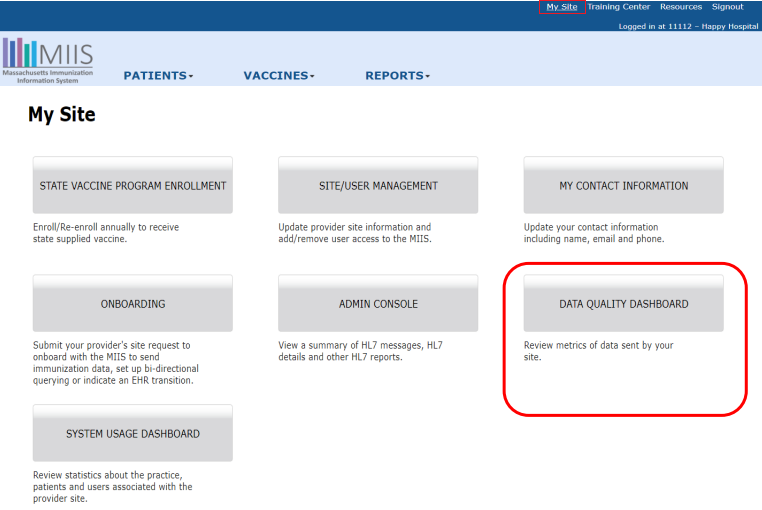
Task: Click the MIIS logo
Action: pyautogui.click(x=48, y=61)
